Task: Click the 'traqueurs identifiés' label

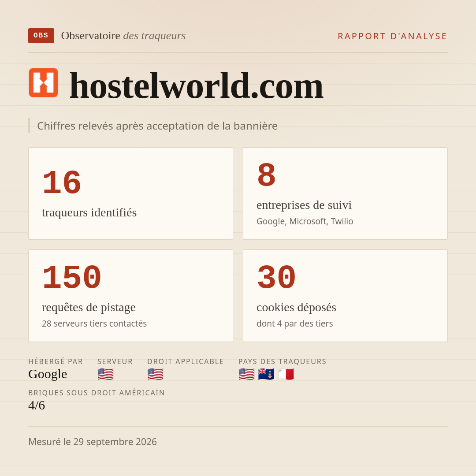Action: [89, 212]
